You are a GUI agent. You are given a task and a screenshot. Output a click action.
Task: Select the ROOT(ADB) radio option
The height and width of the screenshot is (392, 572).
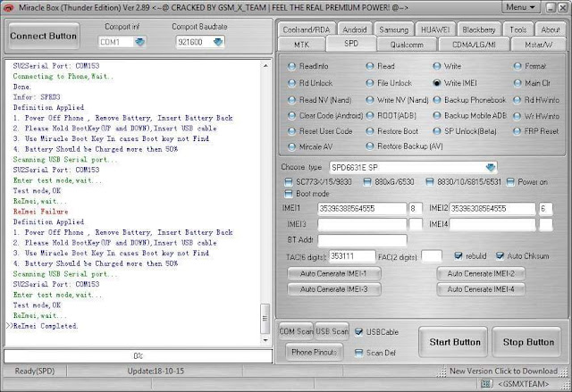391,115
